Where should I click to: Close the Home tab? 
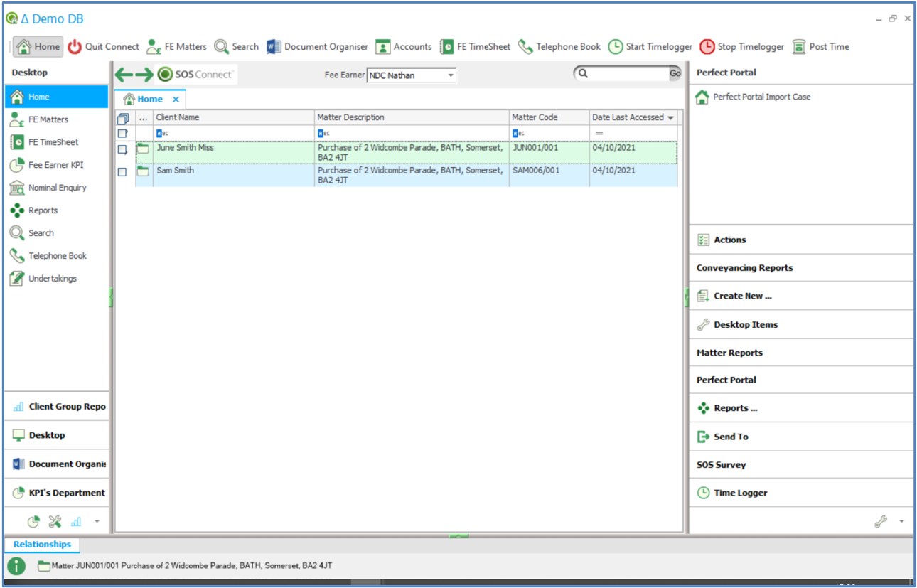pos(176,100)
